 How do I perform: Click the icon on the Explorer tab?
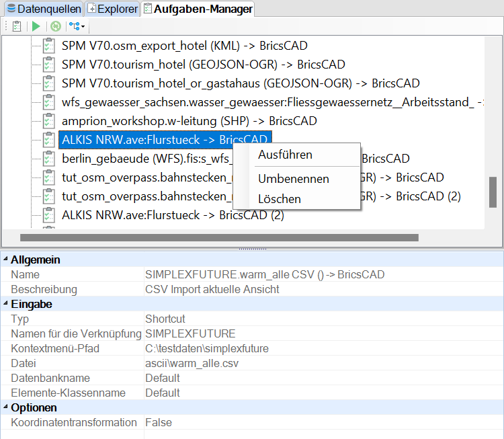coord(92,8)
